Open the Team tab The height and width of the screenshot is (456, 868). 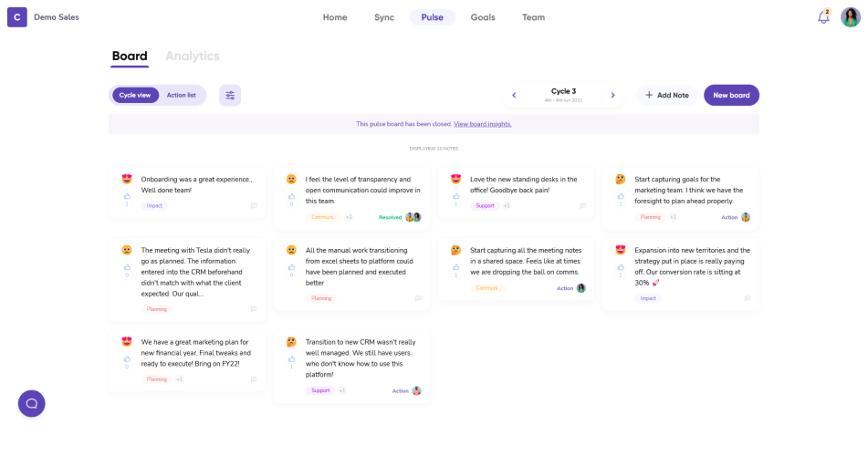(x=534, y=17)
